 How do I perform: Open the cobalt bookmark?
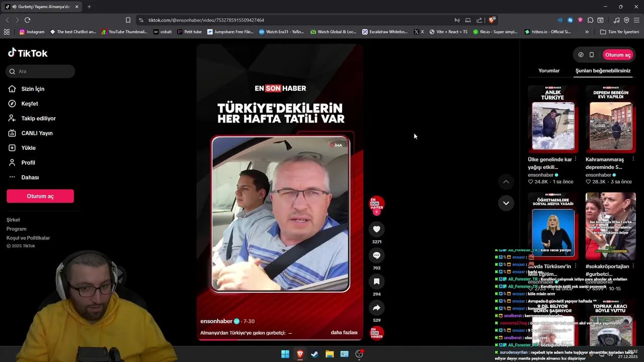(163, 32)
